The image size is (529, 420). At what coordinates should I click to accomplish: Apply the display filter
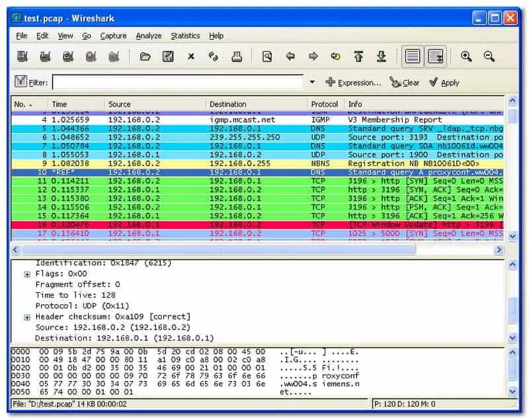[444, 82]
